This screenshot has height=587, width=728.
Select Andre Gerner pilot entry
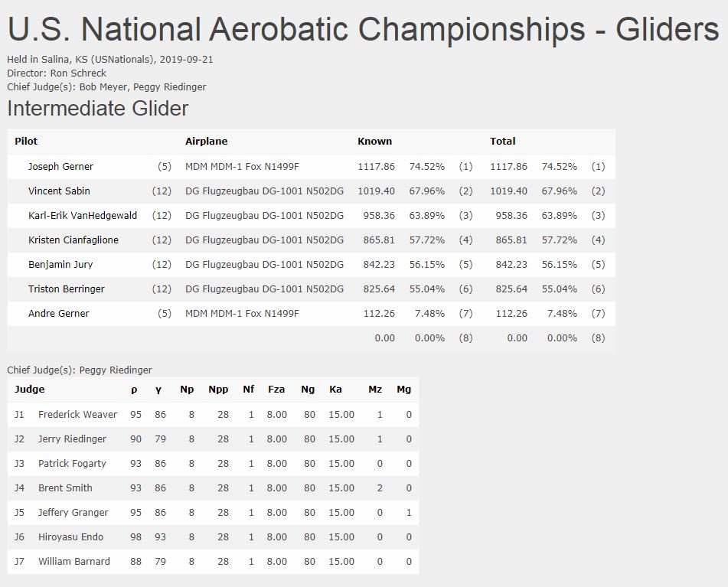coord(58,314)
